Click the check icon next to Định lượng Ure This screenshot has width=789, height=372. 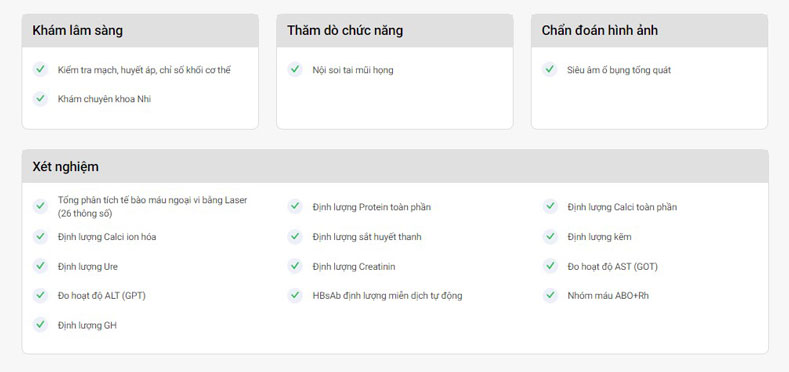click(40, 266)
